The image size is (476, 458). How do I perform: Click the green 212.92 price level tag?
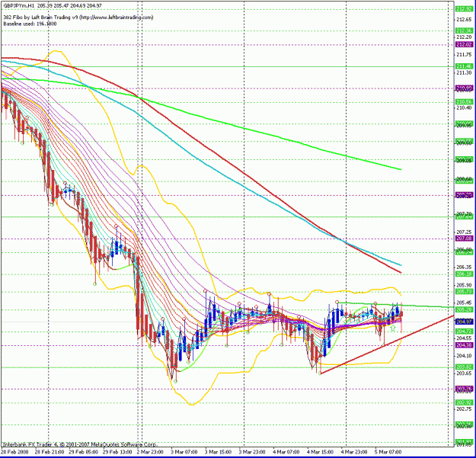[x=465, y=9]
